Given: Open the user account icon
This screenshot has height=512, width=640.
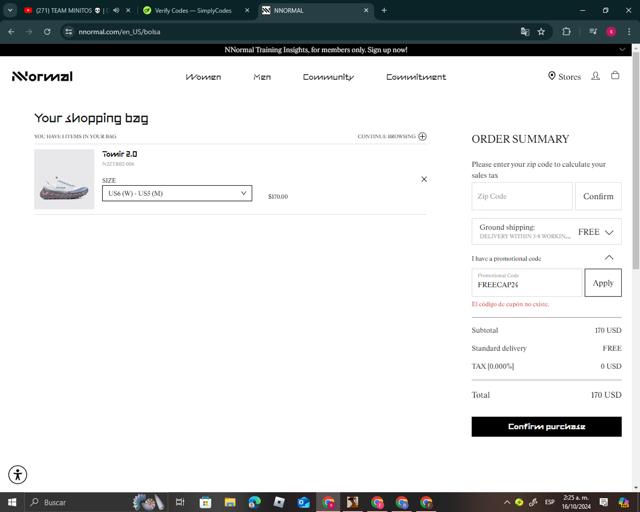Looking at the screenshot, I should 596,76.
